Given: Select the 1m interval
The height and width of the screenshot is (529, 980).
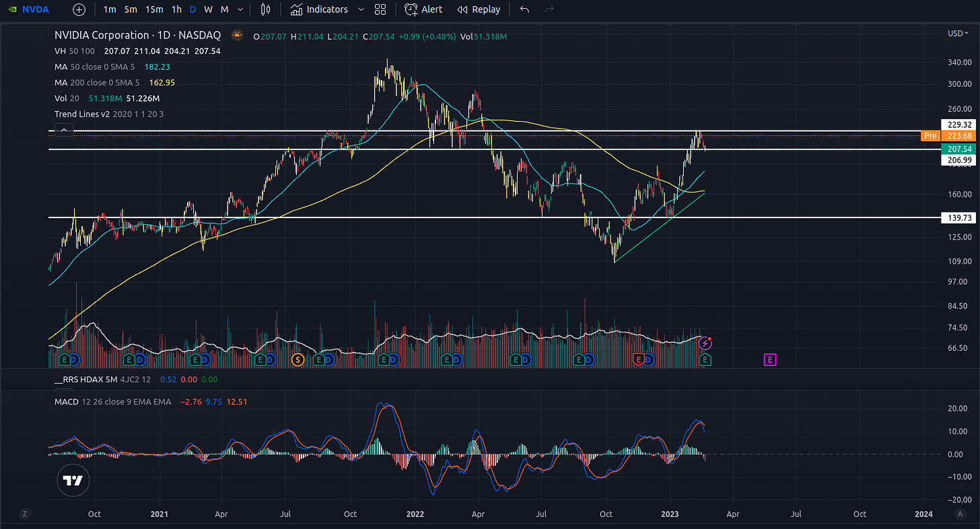Looking at the screenshot, I should click(x=109, y=9).
